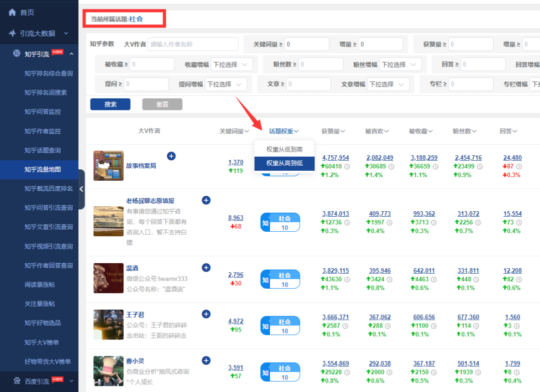Viewport: 540px width, 392px height.
Task: Sort by 回答 column header
Action: [508, 131]
